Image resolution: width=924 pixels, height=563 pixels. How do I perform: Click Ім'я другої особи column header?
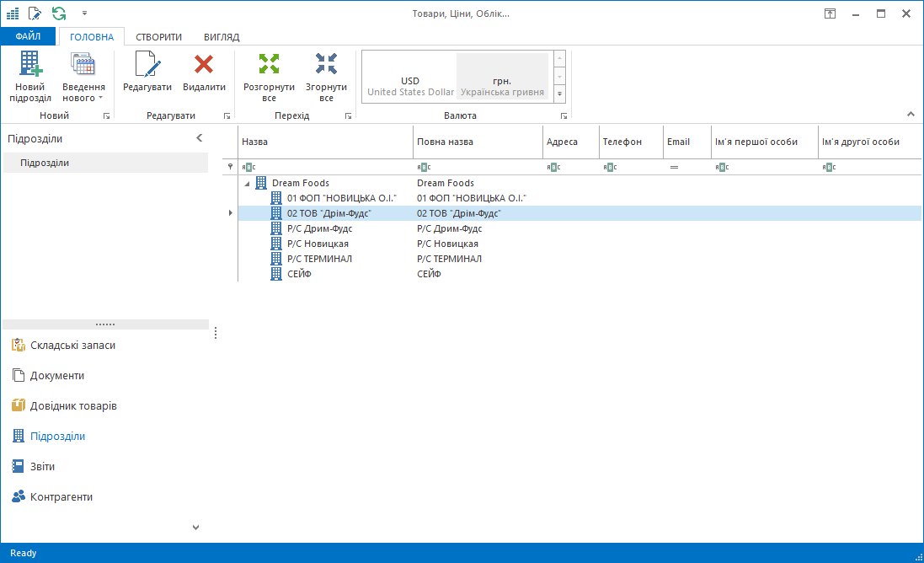point(869,142)
